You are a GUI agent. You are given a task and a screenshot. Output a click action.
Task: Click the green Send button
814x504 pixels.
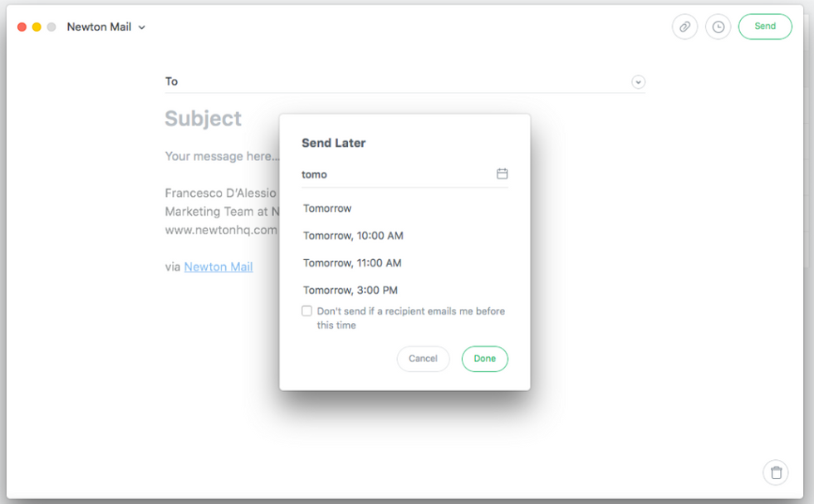point(765,27)
